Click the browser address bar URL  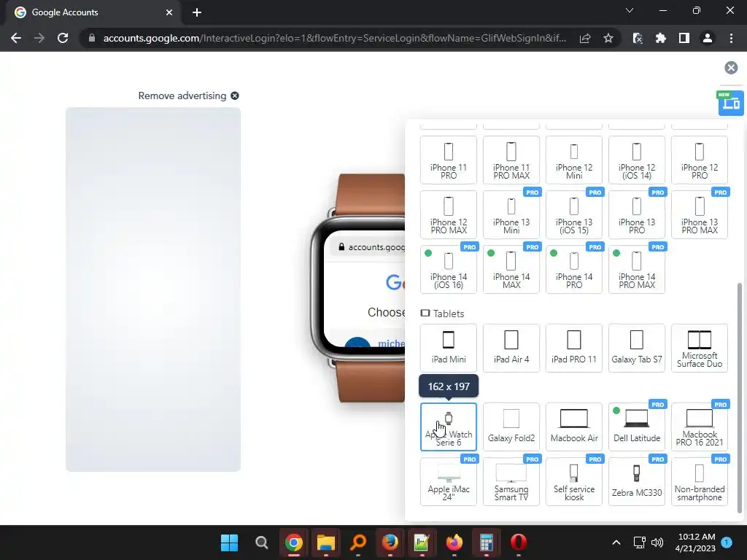tap(334, 38)
